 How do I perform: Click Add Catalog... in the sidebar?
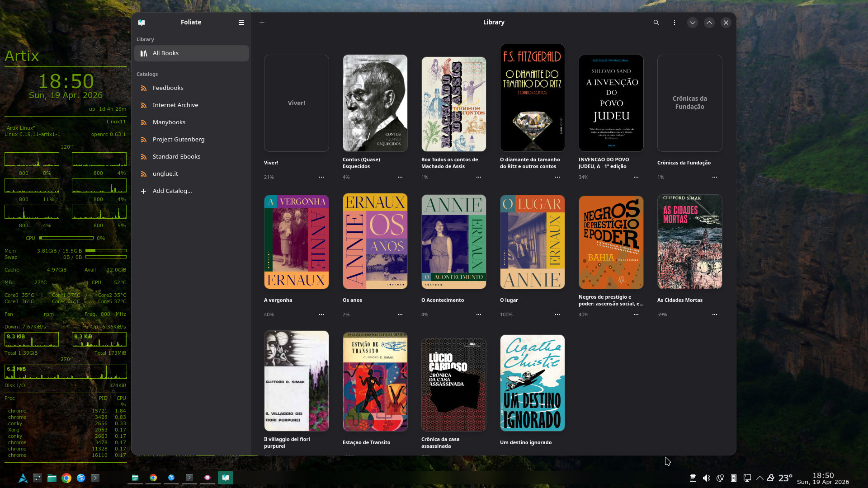coord(172,191)
